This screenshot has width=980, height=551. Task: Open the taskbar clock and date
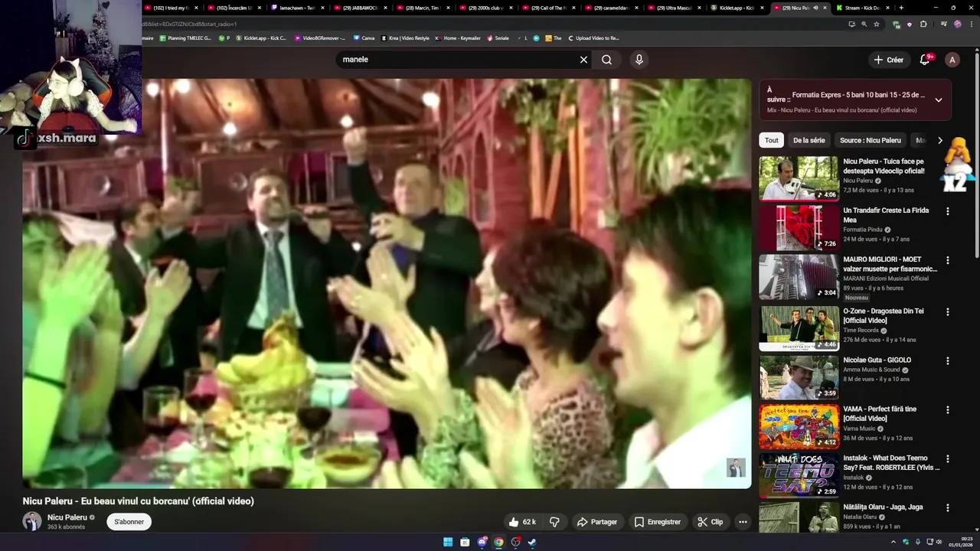pos(960,542)
